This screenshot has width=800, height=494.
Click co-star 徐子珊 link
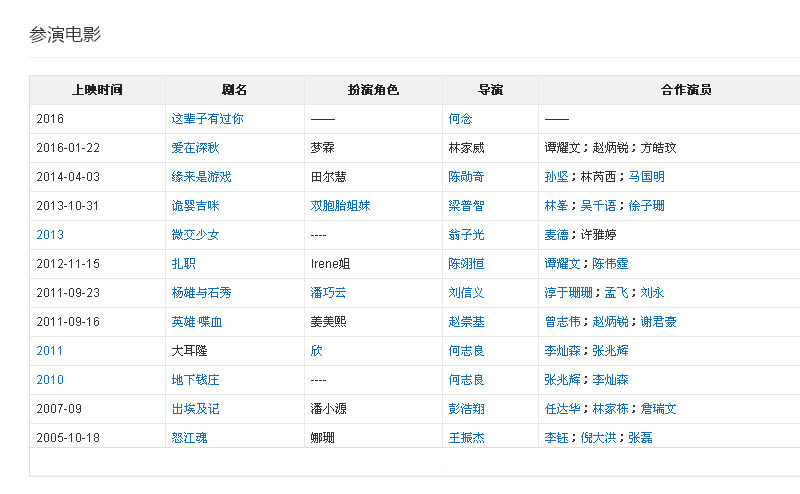(x=646, y=206)
